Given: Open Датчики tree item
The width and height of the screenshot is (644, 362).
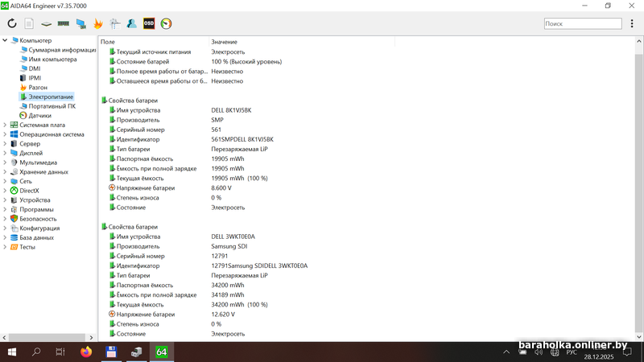Looking at the screenshot, I should click(39, 115).
